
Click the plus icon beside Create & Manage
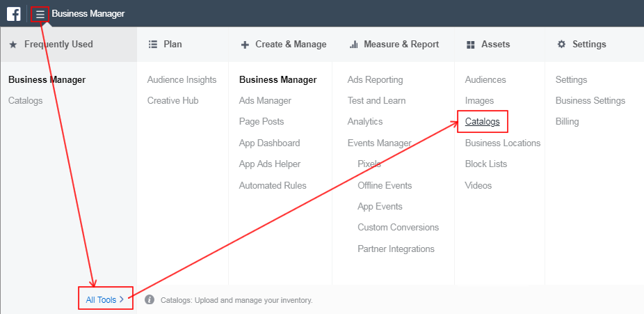coord(245,45)
